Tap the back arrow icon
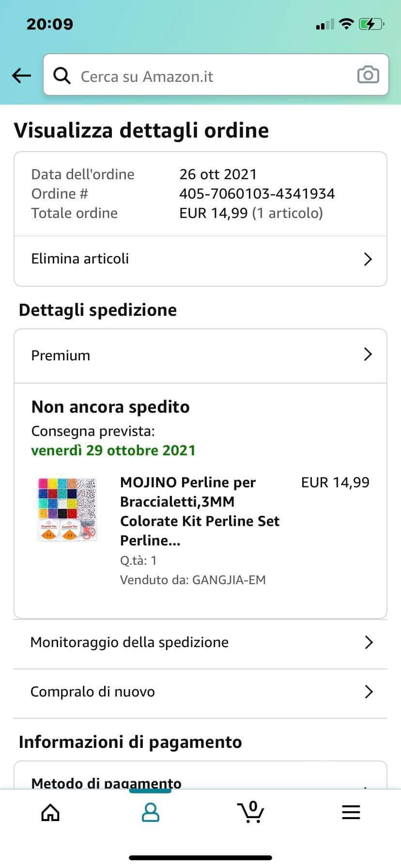 [21, 75]
